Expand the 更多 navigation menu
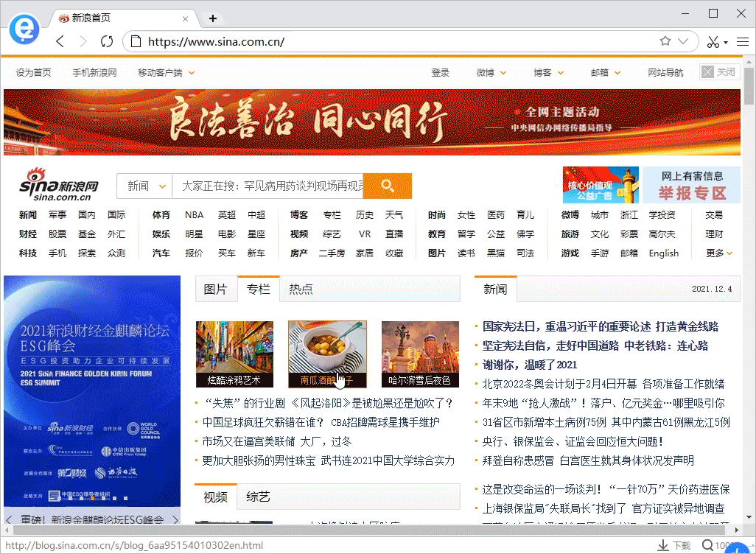The width and height of the screenshot is (756, 554). [x=718, y=253]
